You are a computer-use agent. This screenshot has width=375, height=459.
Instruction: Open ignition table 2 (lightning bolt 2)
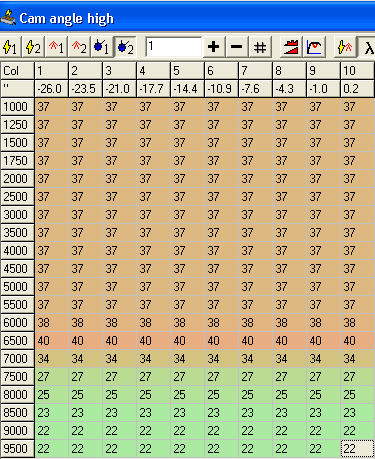point(33,47)
